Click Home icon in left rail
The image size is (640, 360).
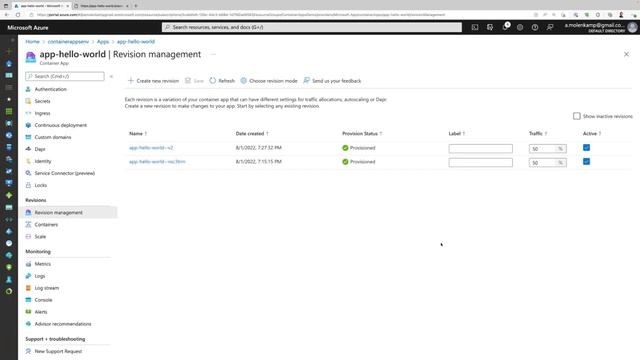tap(9, 64)
